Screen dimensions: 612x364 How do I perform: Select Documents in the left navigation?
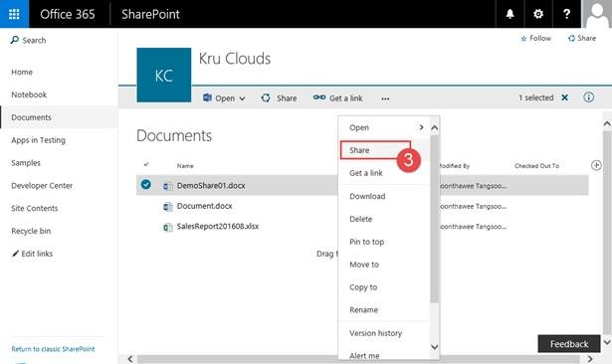click(x=31, y=117)
